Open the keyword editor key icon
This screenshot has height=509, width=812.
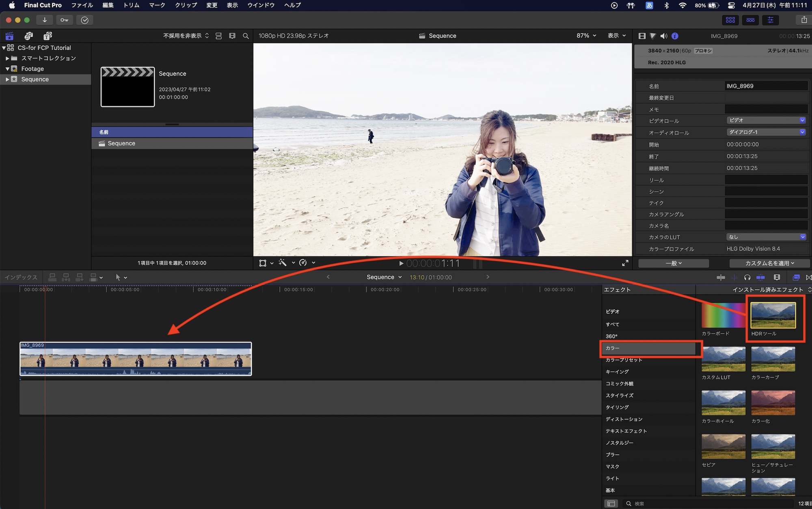[x=65, y=20]
